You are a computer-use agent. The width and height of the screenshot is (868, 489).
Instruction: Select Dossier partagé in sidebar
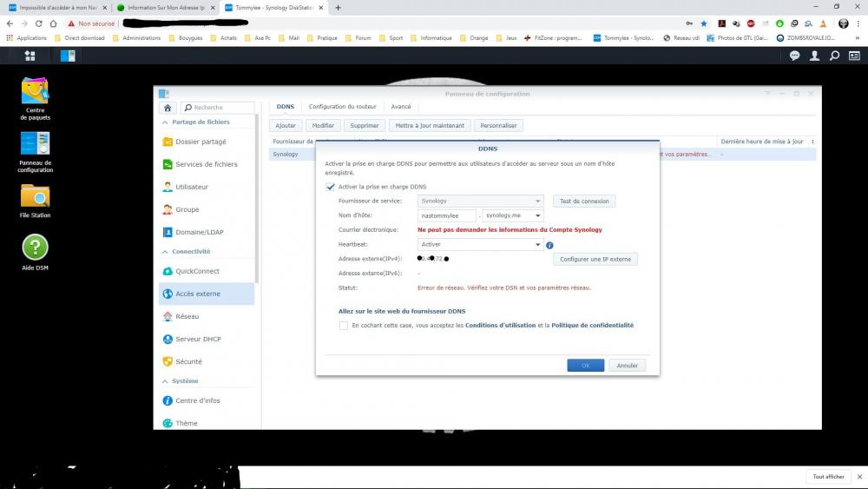coord(207,142)
